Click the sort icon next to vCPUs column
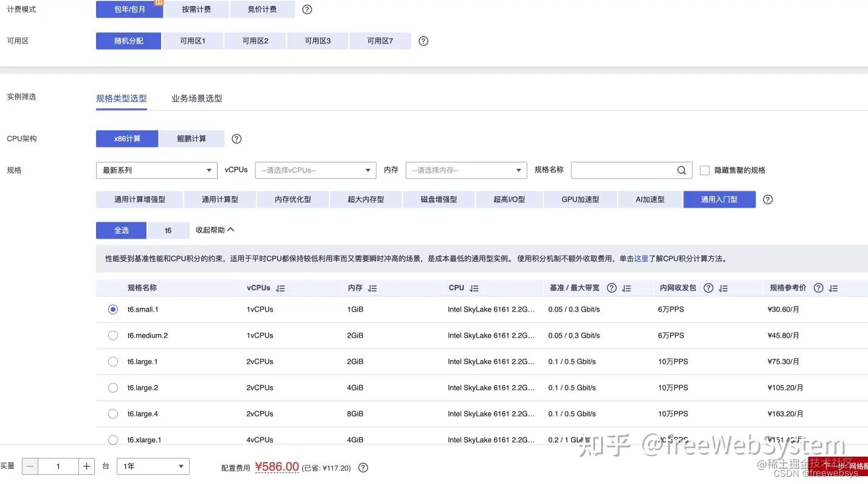The height and width of the screenshot is (484, 868). click(x=280, y=288)
